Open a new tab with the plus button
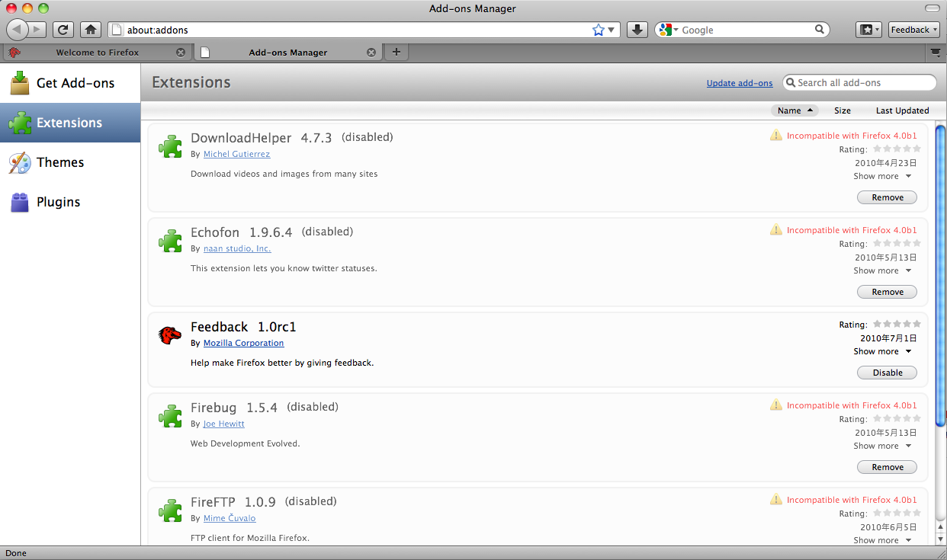 (x=396, y=52)
